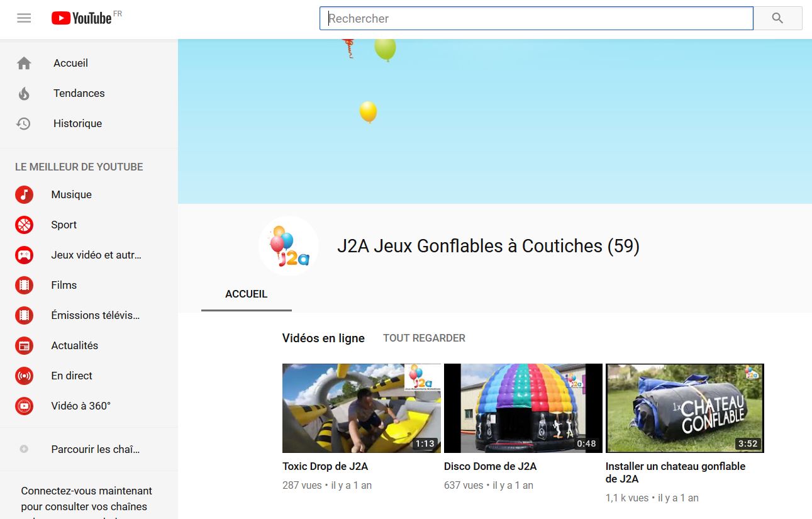Click the Actualités news icon

point(24,345)
